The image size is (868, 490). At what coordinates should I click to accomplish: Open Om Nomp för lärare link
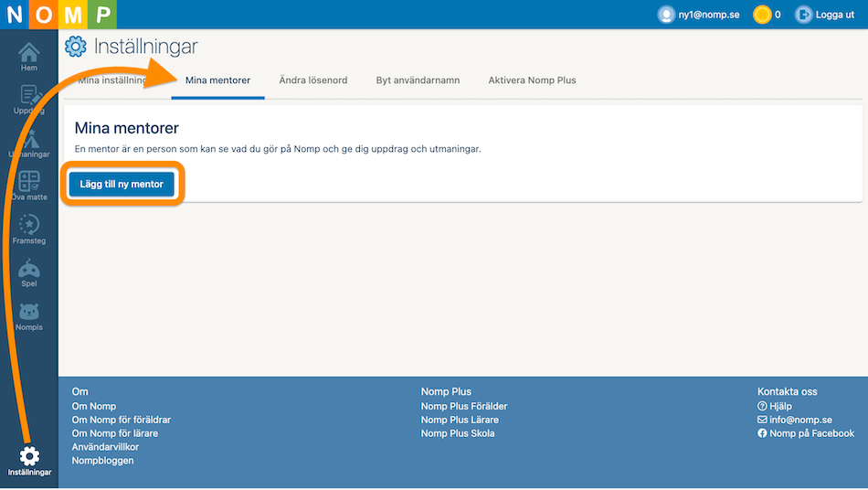tap(114, 433)
